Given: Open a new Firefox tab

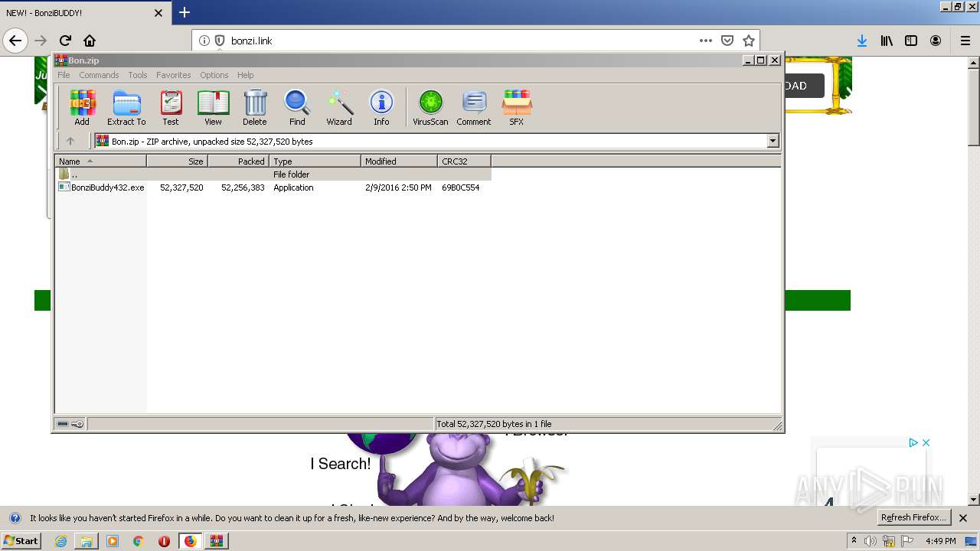Looking at the screenshot, I should point(185,12).
